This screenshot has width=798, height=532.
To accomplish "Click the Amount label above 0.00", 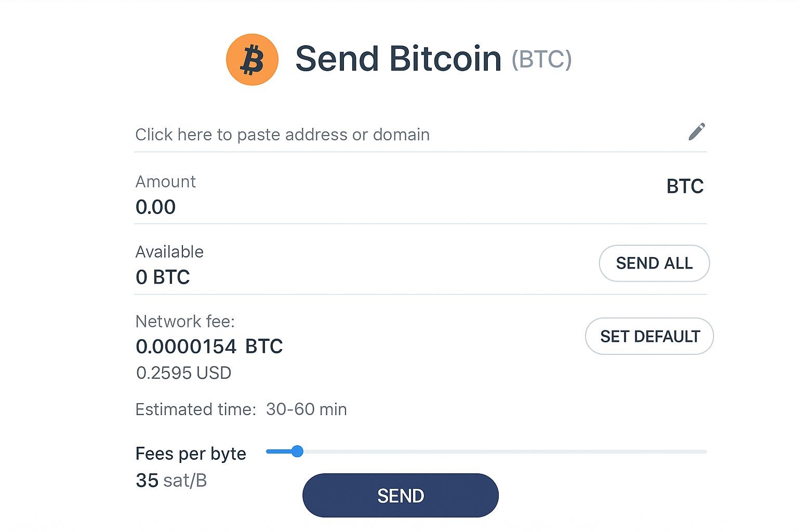I will 165,181.
